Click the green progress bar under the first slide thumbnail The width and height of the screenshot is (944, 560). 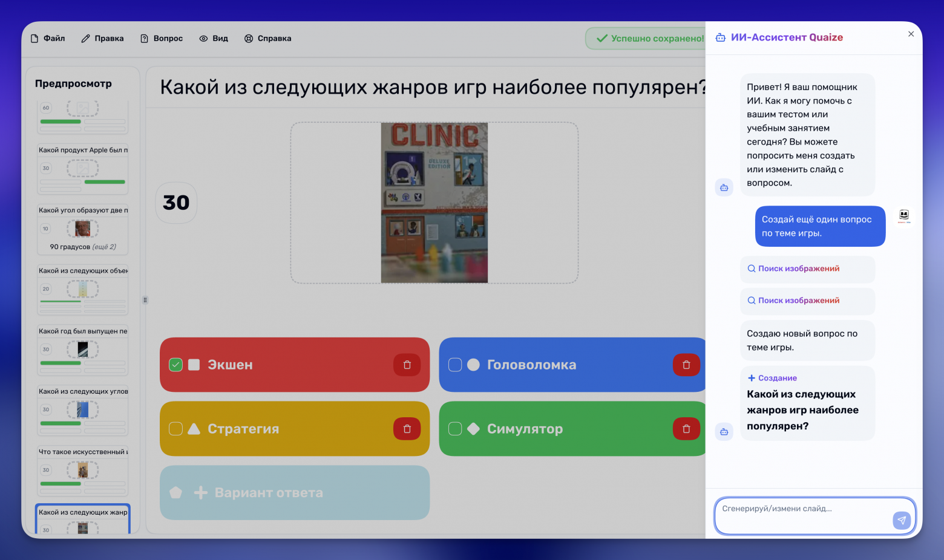pos(60,121)
